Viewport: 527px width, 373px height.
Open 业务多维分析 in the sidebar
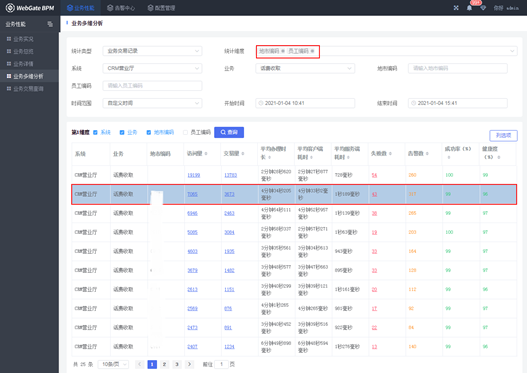coord(29,76)
